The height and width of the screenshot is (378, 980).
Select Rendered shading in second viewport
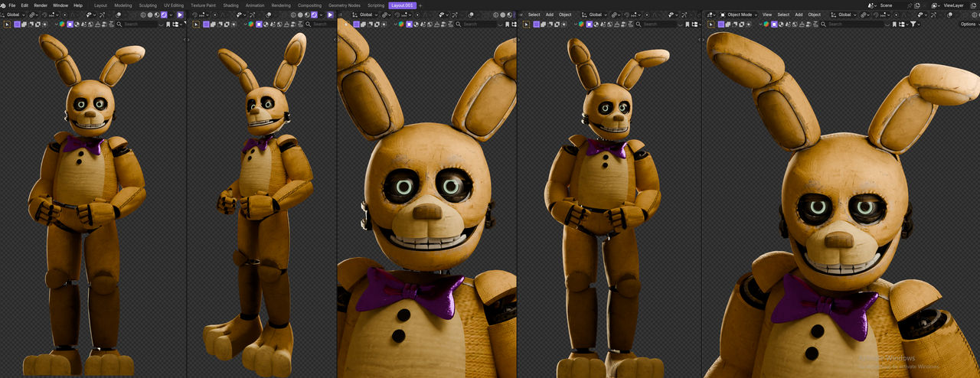point(314,15)
